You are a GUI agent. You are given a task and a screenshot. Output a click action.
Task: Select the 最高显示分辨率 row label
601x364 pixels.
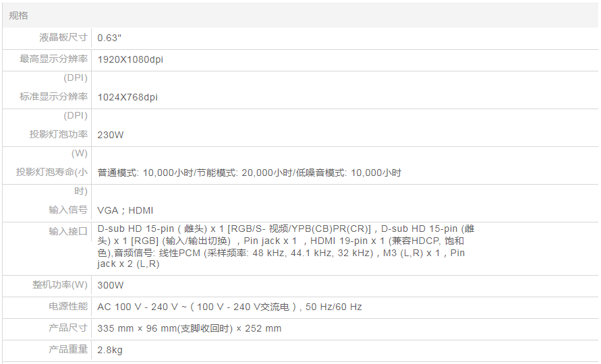(x=54, y=59)
